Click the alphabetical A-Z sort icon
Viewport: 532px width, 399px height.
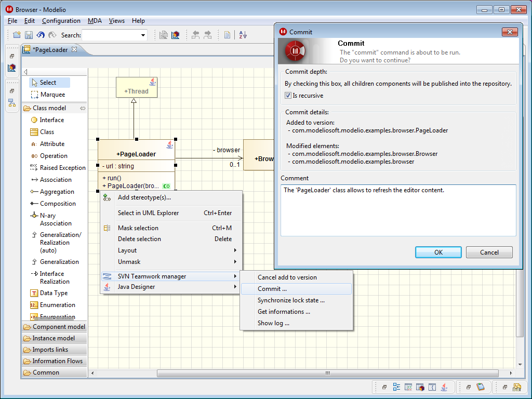(x=243, y=35)
